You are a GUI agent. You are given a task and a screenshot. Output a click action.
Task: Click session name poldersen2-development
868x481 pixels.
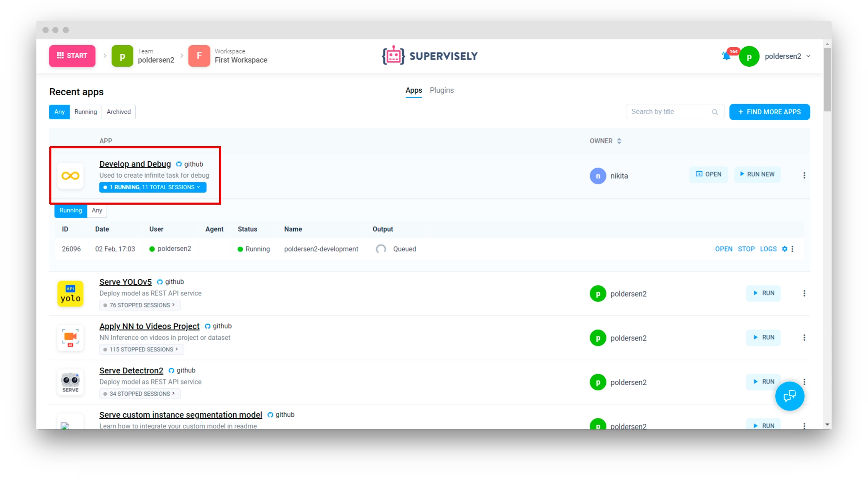(321, 249)
